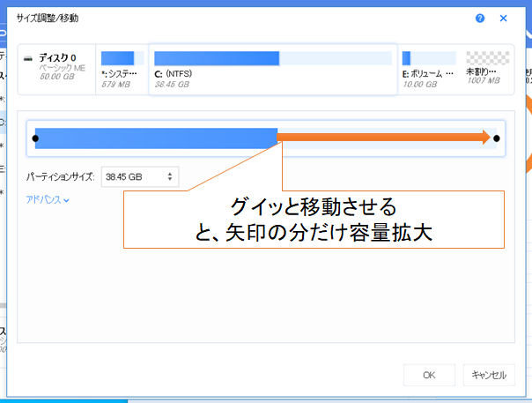The image size is (532, 403).
Task: Select the 未割り当て 1007 MB block
Action: click(x=487, y=70)
